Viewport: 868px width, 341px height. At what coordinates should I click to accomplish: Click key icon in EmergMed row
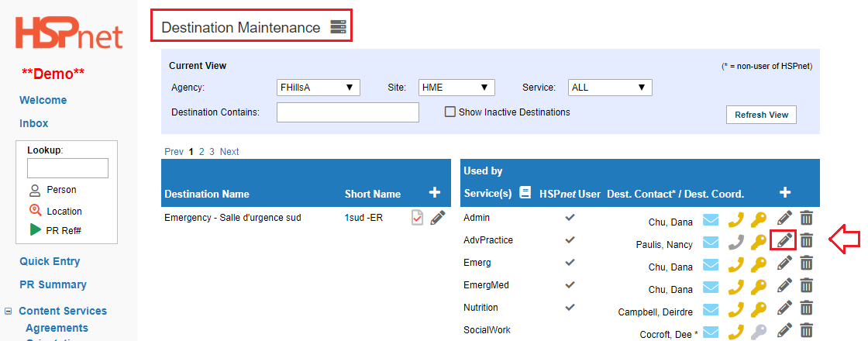click(x=759, y=288)
